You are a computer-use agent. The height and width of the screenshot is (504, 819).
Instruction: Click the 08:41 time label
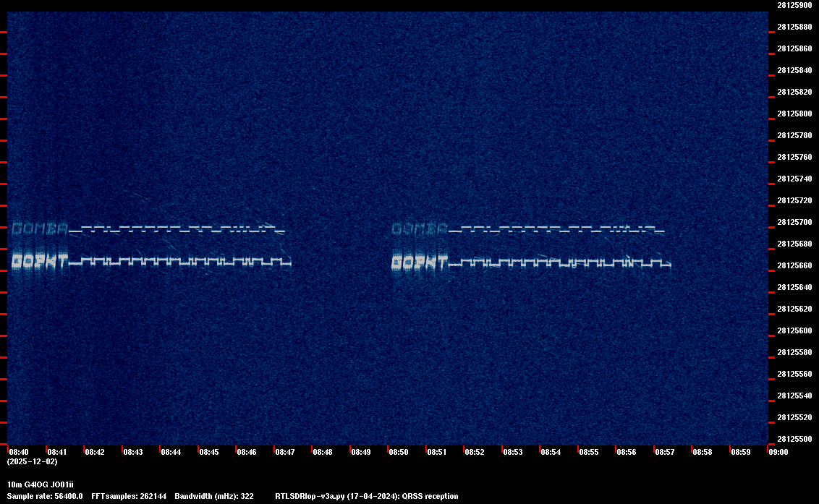57,452
